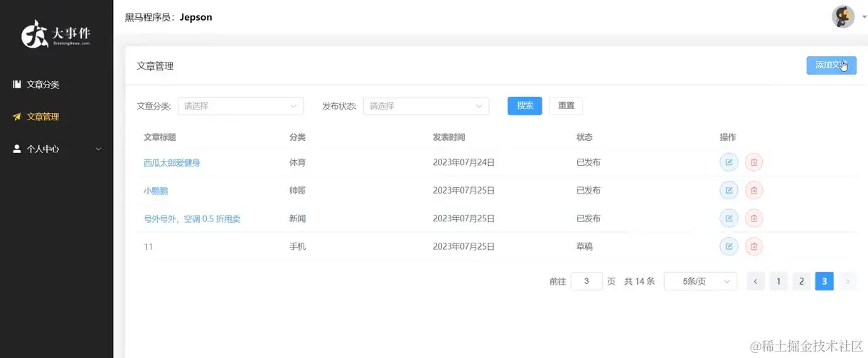Viewport: 868px width, 358px height.
Task: Click the 分类 column header
Action: (297, 137)
